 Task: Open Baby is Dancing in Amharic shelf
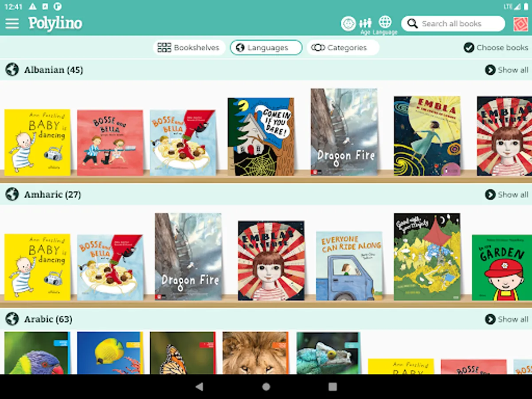pyautogui.click(x=37, y=267)
